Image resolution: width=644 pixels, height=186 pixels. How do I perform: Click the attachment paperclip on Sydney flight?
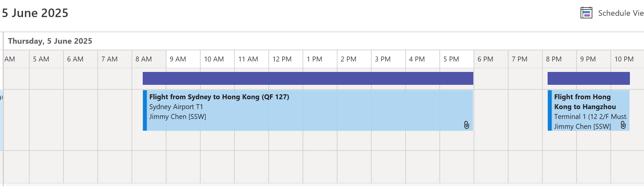[466, 125]
